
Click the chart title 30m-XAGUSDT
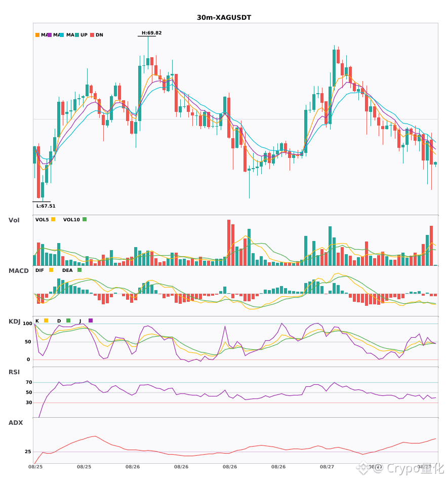pos(224,18)
